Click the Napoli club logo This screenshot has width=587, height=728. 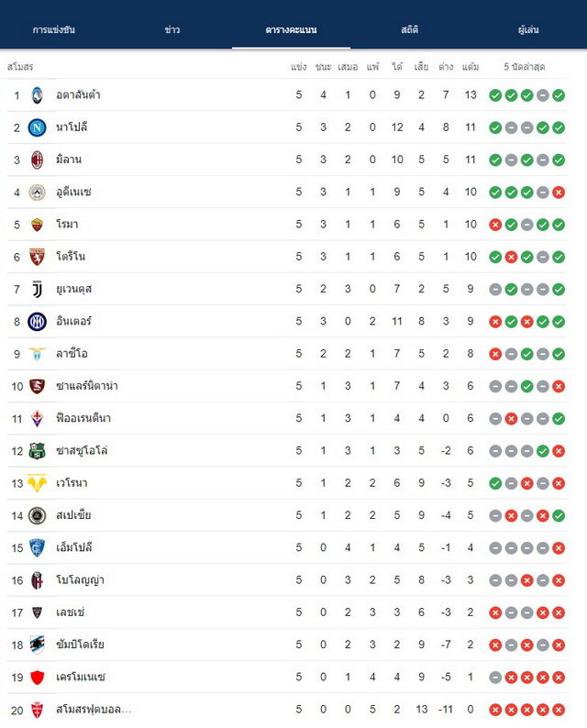click(x=38, y=127)
